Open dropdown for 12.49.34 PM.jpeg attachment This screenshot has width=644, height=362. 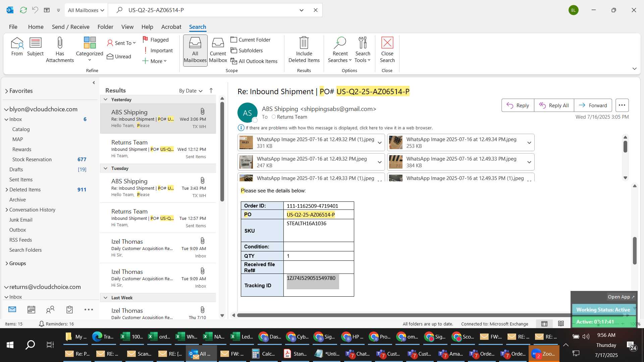[529, 143]
